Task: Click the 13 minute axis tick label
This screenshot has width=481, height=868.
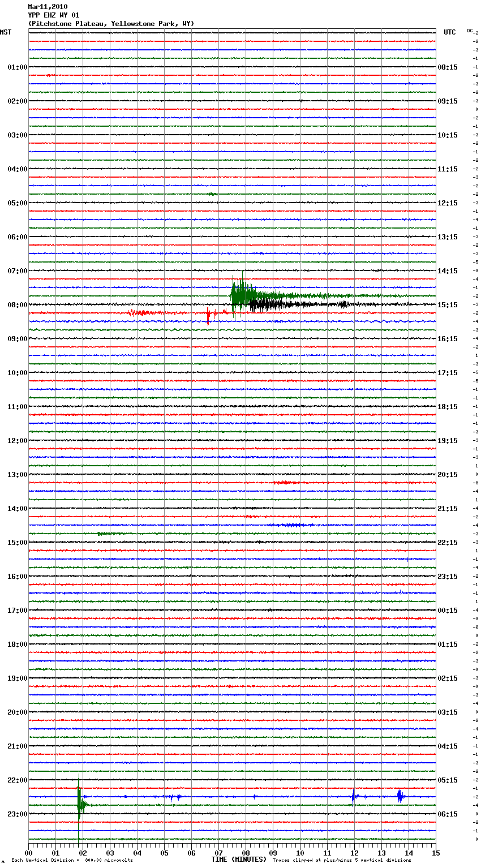Action: pos(381,853)
